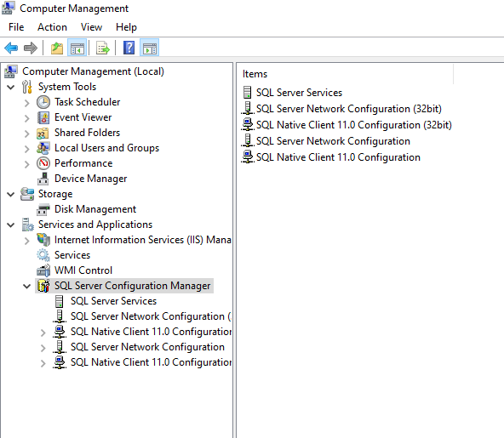Select Shared Folders in the tree
Image resolution: width=504 pixels, height=438 pixels.
(x=87, y=133)
